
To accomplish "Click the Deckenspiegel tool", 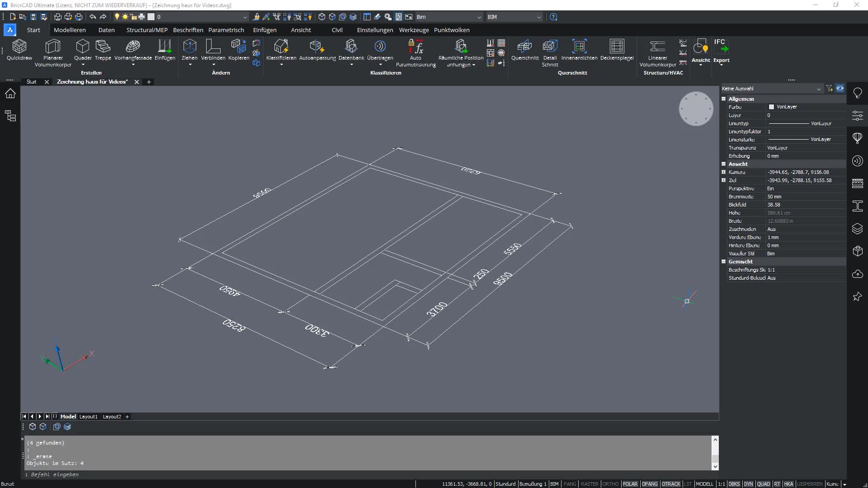I will [617, 50].
